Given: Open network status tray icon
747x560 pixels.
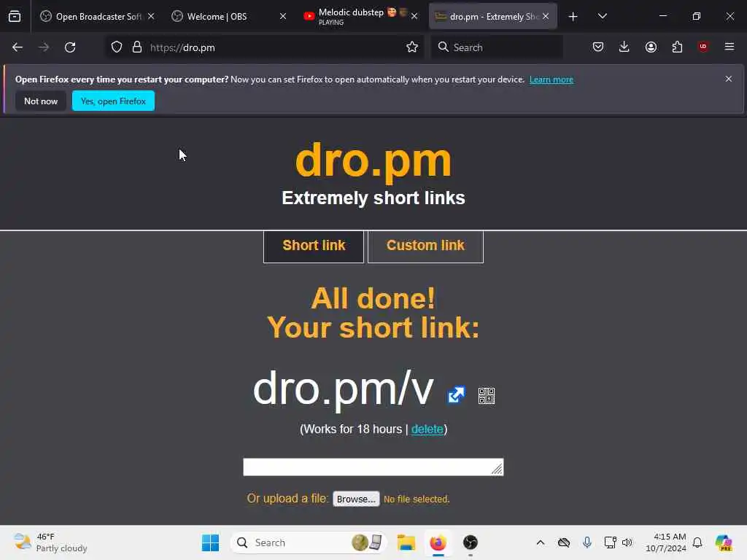Looking at the screenshot, I should pos(610,542).
